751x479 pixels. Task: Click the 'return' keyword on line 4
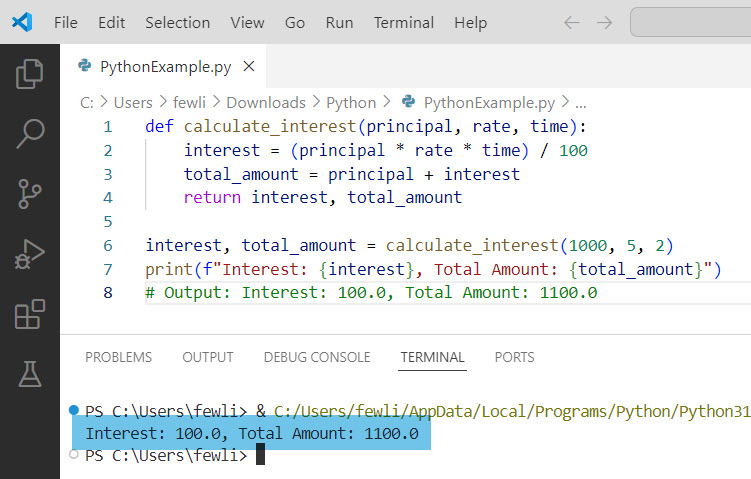point(212,197)
